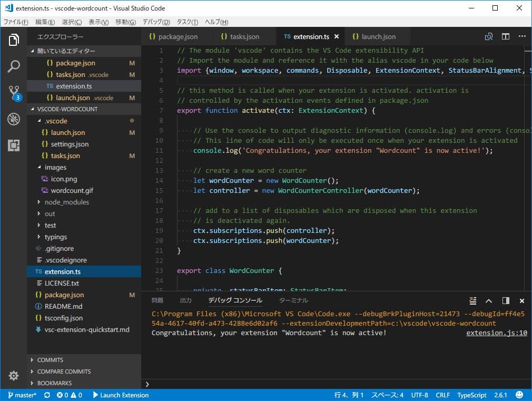Open the Search view

click(x=13, y=66)
